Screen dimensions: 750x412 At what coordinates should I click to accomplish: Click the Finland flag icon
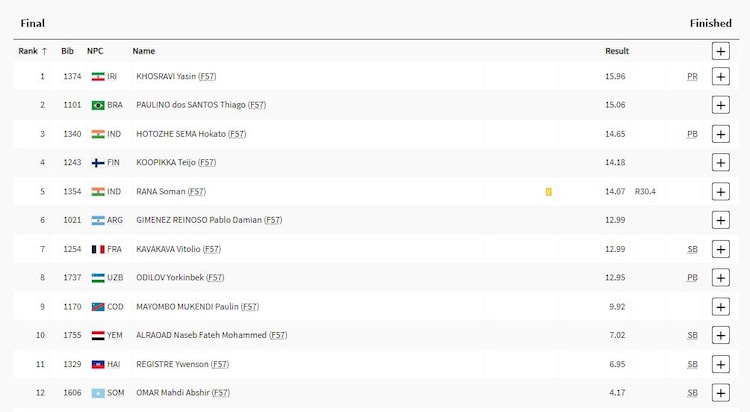click(98, 163)
